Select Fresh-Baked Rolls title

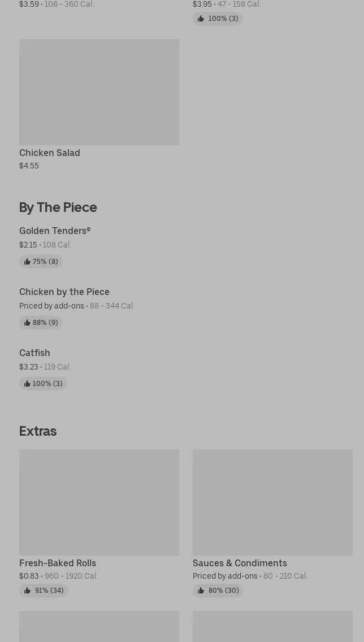(x=58, y=563)
